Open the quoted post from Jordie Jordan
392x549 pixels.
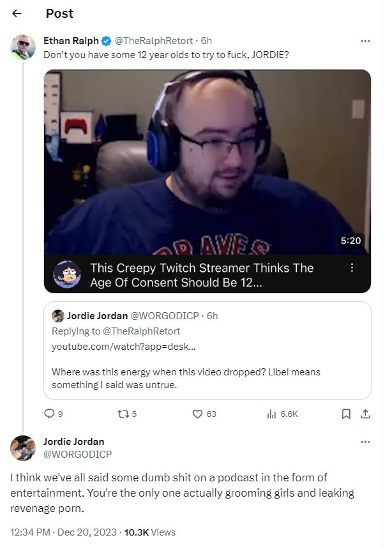coord(207,350)
